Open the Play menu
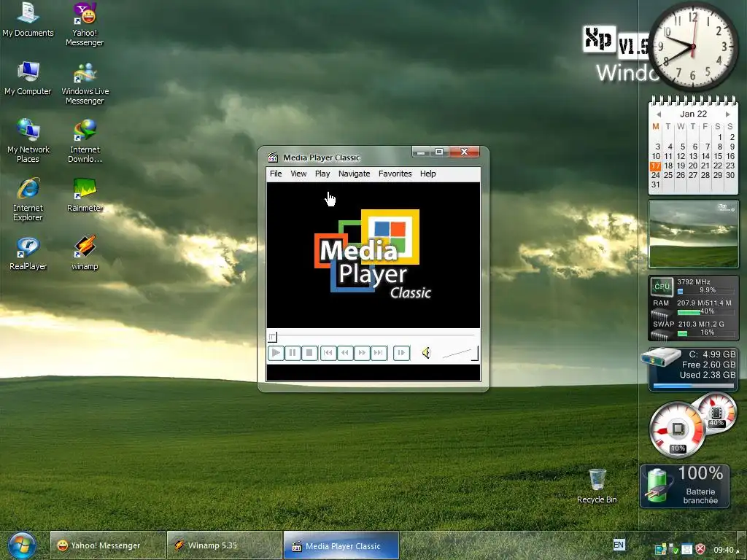Image resolution: width=747 pixels, height=560 pixels. tap(322, 174)
